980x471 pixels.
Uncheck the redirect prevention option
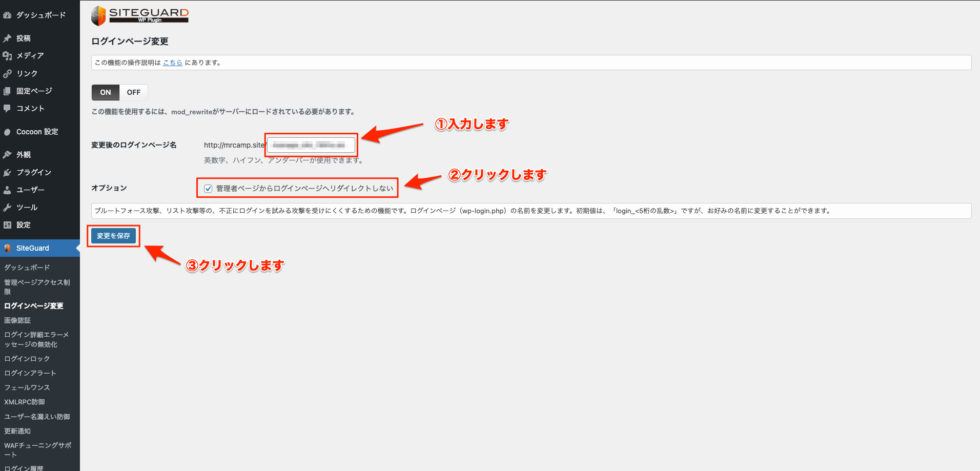coord(208,188)
